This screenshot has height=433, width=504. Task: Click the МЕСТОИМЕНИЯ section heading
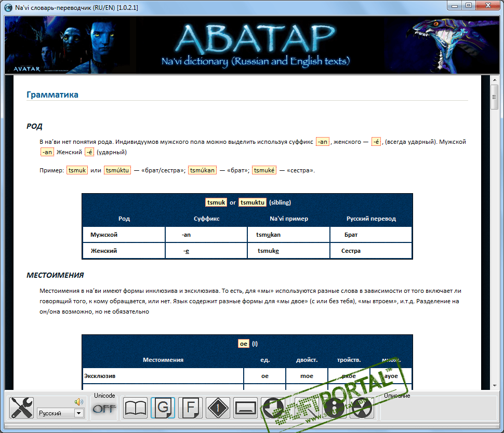pos(55,275)
